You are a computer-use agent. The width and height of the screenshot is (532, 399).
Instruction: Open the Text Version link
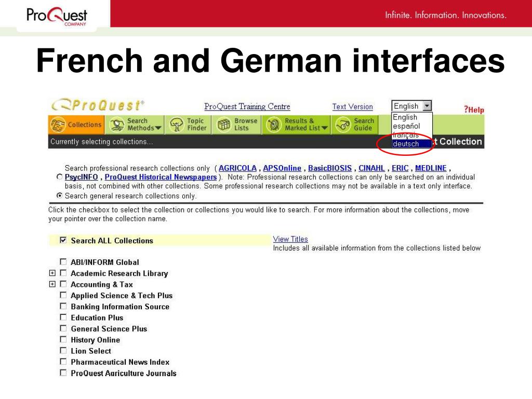(353, 107)
